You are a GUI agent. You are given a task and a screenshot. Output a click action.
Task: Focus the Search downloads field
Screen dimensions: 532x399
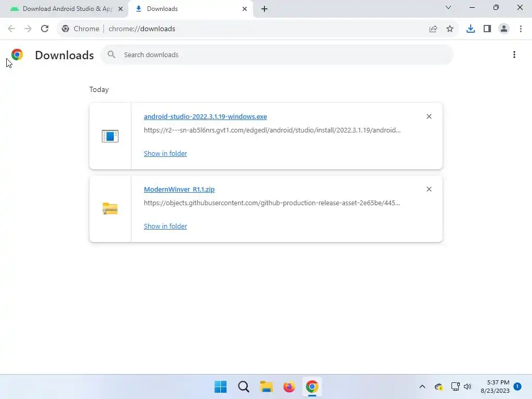point(277,55)
